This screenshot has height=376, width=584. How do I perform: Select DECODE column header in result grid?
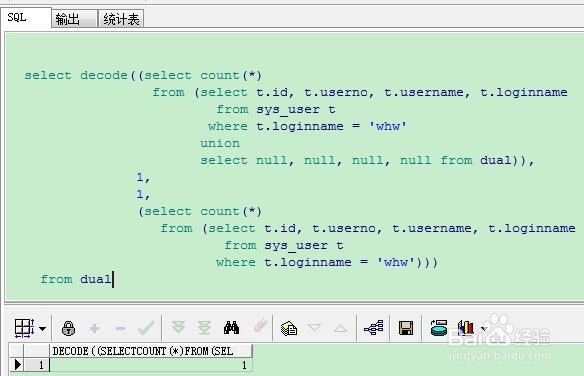151,351
